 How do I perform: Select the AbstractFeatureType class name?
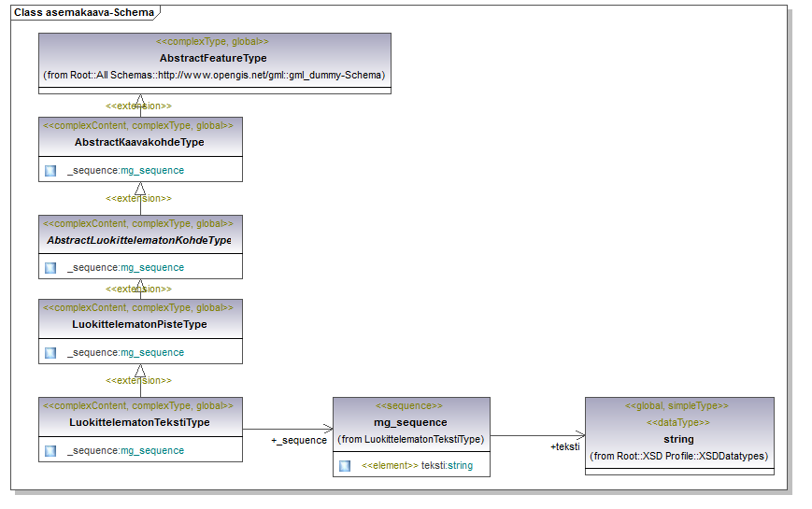(x=213, y=58)
